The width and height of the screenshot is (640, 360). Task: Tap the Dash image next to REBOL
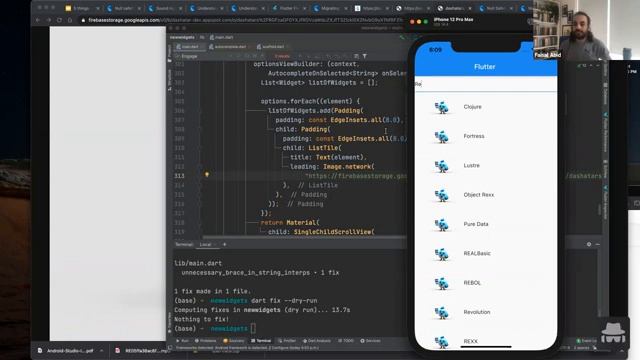pos(441,283)
